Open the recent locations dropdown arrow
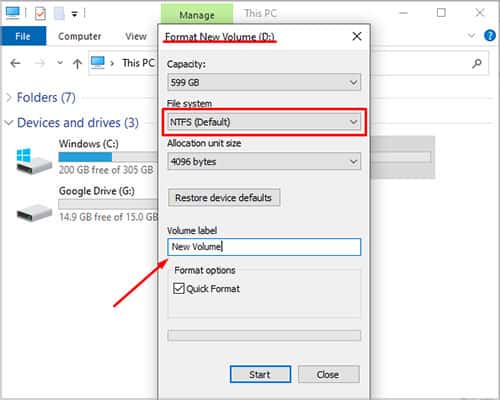This screenshot has width=500, height=400. click(60, 62)
